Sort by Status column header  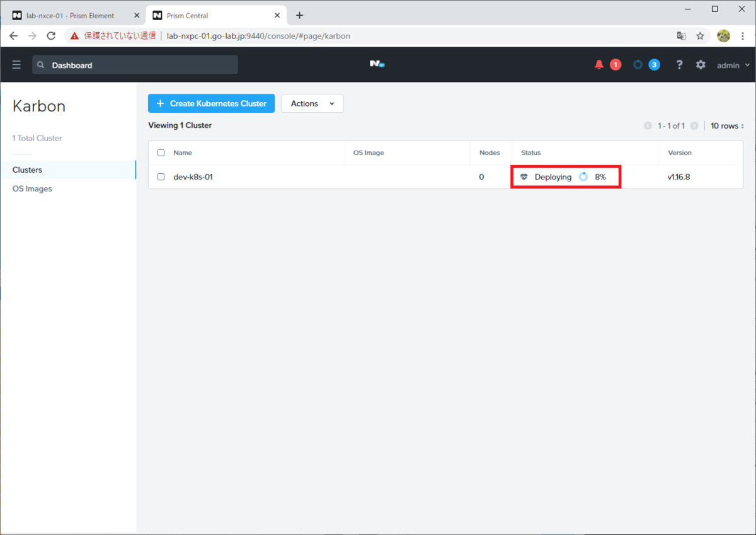click(530, 152)
